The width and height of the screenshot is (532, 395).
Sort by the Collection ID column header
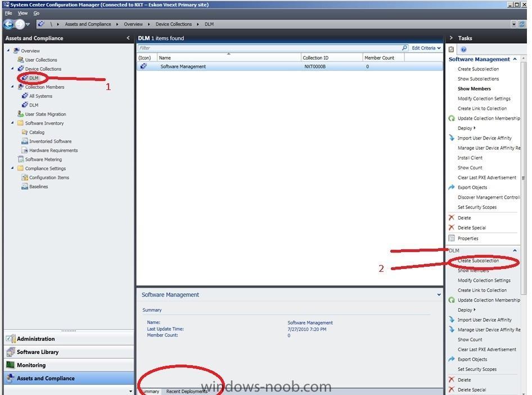click(x=331, y=58)
